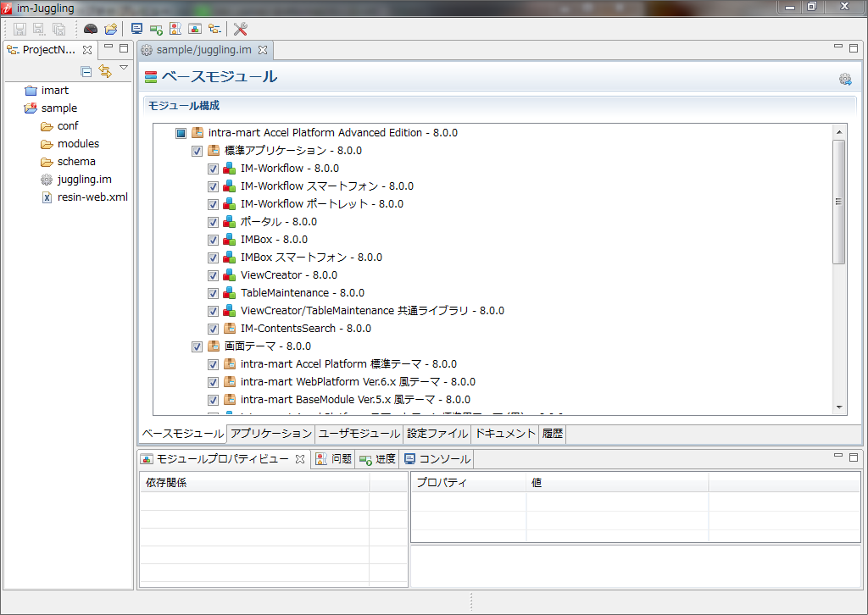The width and height of the screenshot is (868, 615).
Task: Click the problems view toolbar icon
Action: pos(175,29)
